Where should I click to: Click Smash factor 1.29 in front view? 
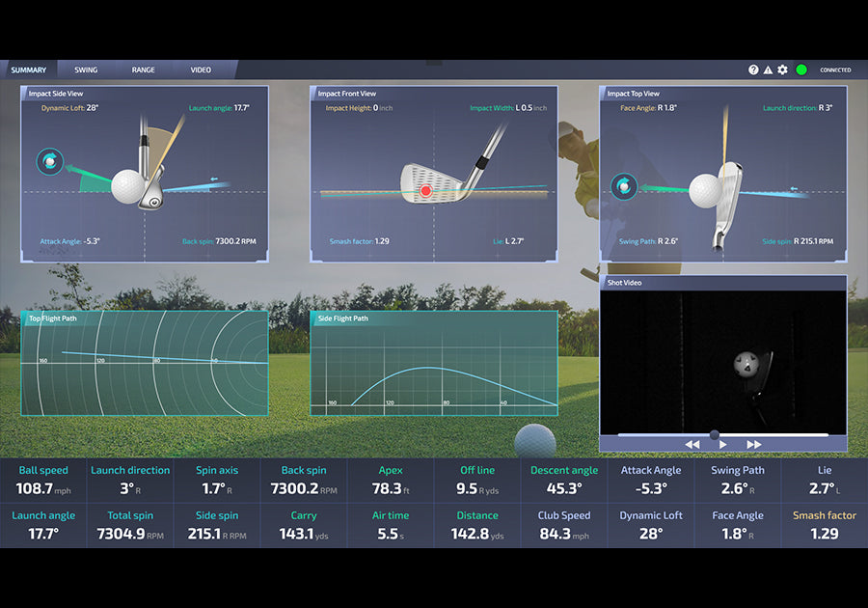360,241
